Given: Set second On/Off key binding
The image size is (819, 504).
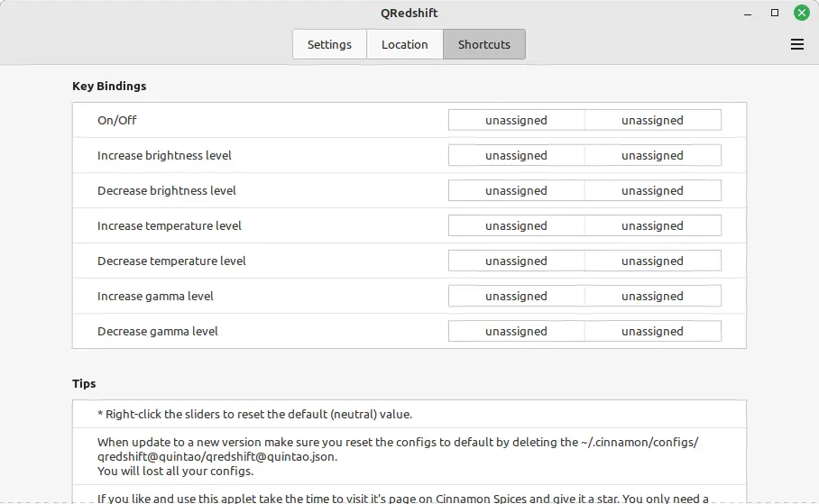Looking at the screenshot, I should click(652, 120).
